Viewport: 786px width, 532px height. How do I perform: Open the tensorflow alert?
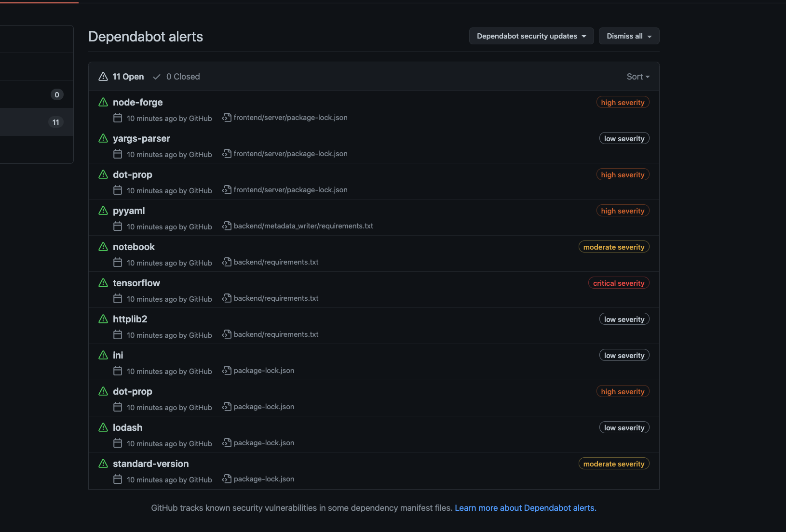pyautogui.click(x=136, y=283)
